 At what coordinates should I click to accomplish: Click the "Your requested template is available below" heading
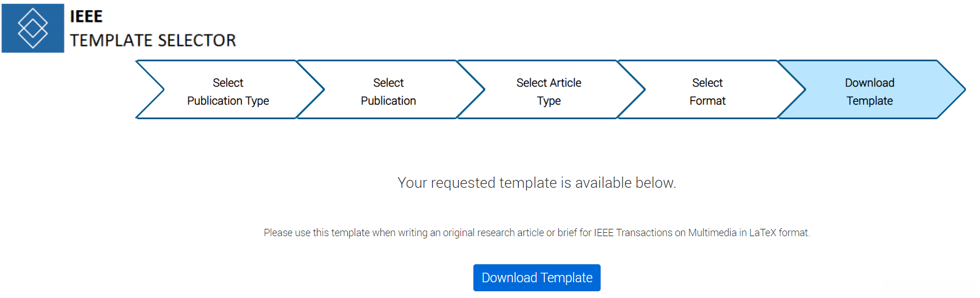click(x=536, y=183)
